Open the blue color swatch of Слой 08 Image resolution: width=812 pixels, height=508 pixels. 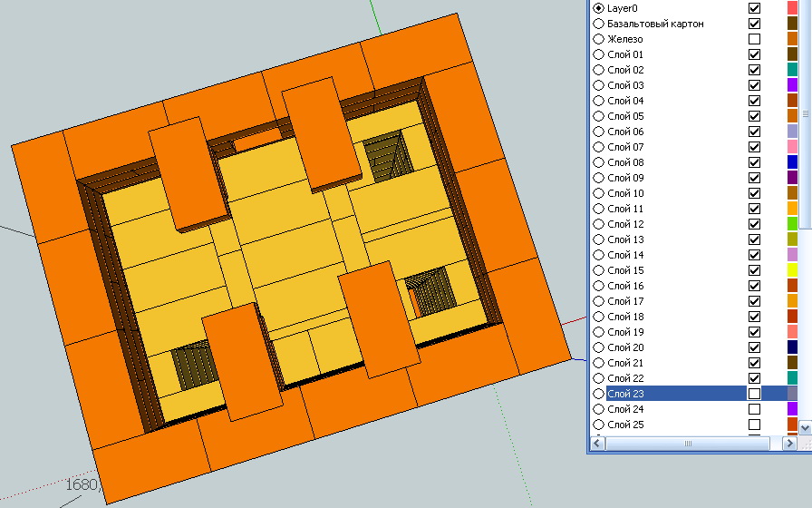point(793,162)
